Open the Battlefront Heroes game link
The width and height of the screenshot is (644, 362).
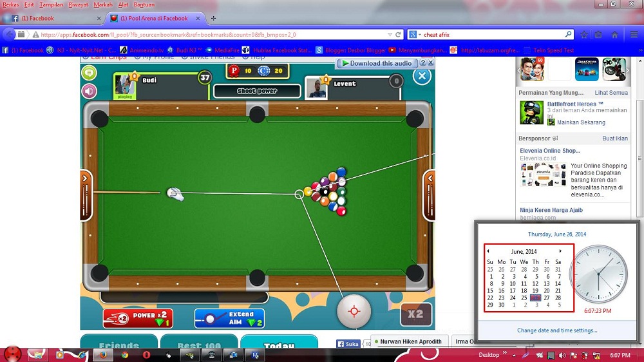[575, 104]
